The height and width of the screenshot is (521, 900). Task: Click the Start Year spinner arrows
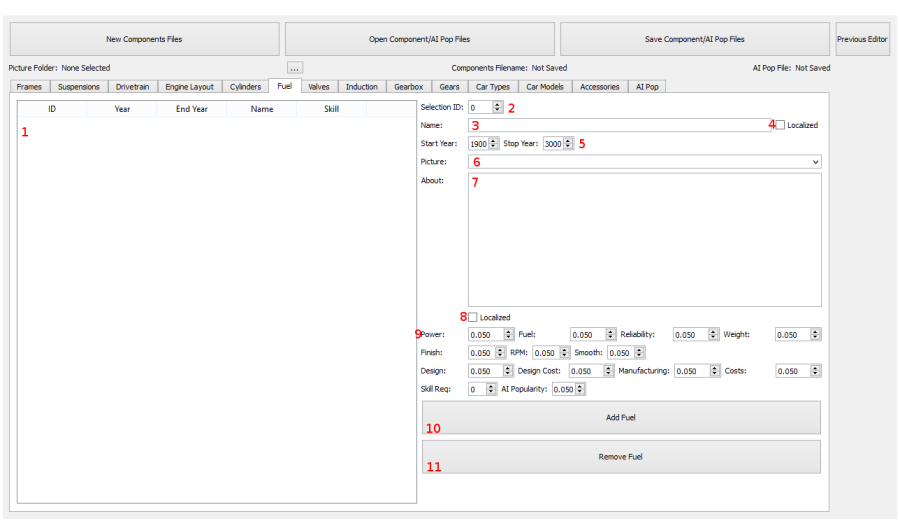pyautogui.click(x=494, y=143)
